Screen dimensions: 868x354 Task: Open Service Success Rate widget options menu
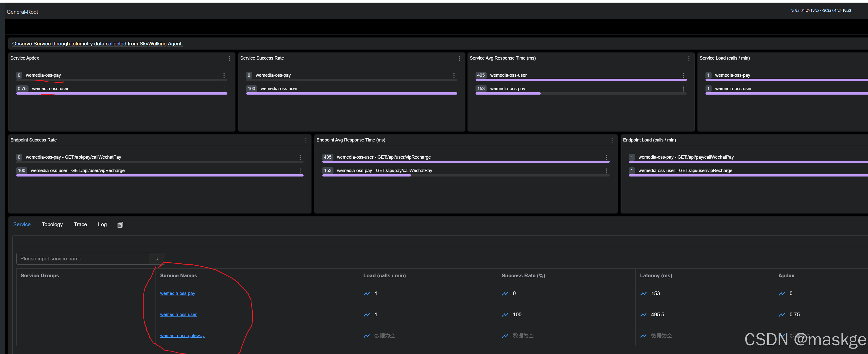(459, 58)
